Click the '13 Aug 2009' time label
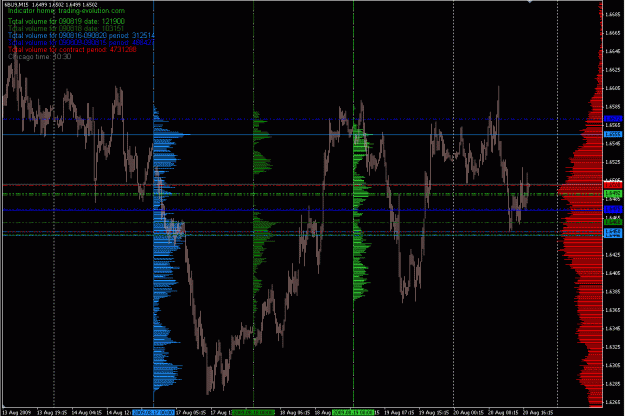Screen dimensions: 625x416 [16, 412]
